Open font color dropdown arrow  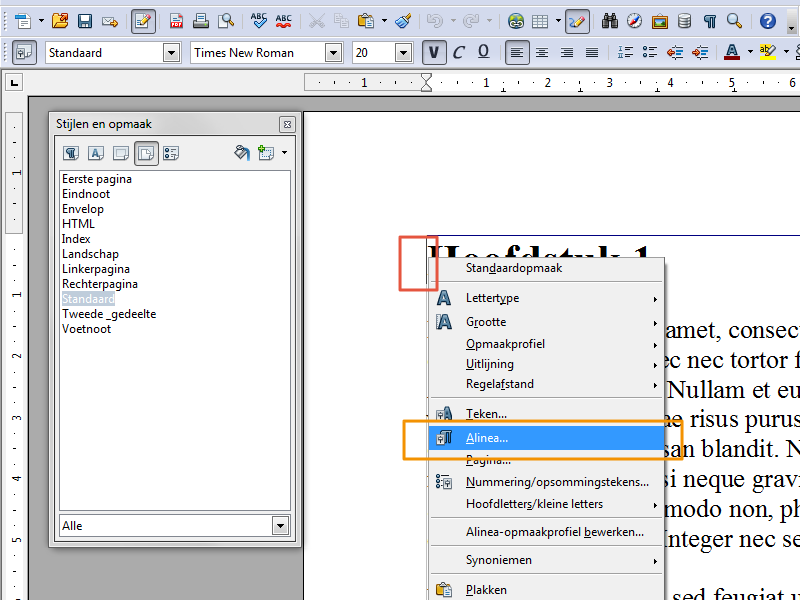click(750, 53)
